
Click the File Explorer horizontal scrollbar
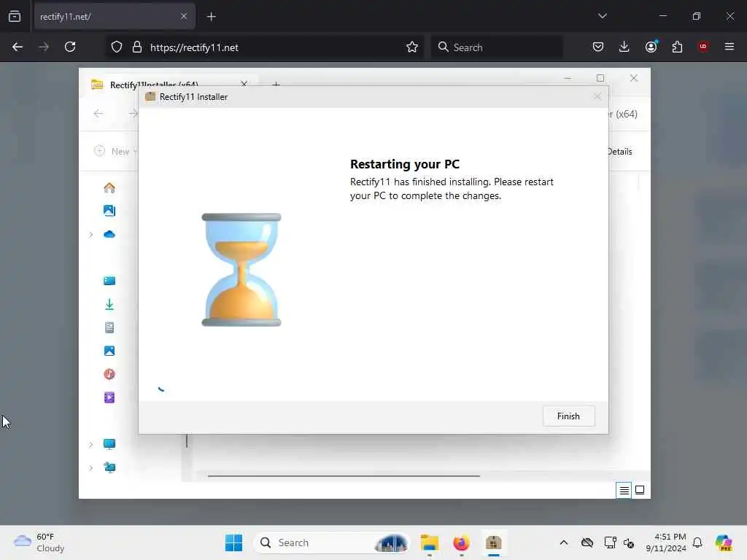(x=344, y=475)
